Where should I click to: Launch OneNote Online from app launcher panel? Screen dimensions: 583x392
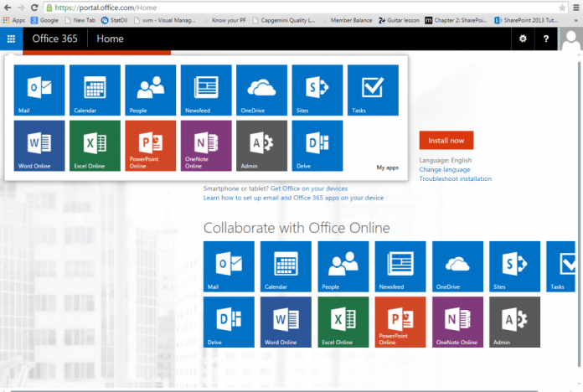pyautogui.click(x=206, y=146)
